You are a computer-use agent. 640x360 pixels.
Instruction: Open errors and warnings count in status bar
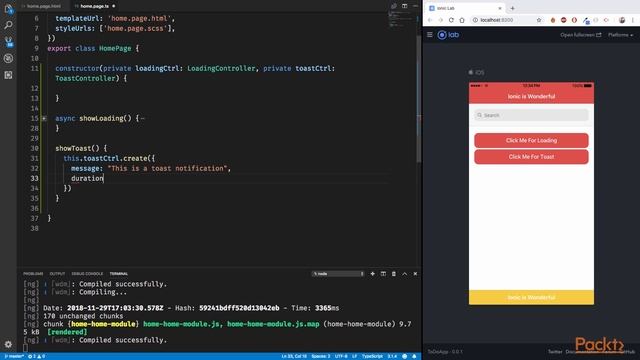[x=36, y=356]
